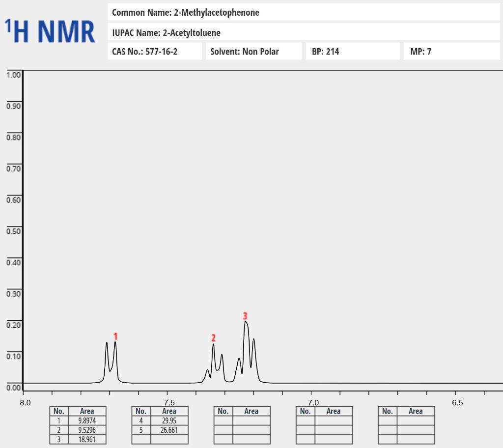The height and width of the screenshot is (448, 503).
Task: Select the area value 26.661 in row 5
Action: (x=169, y=430)
